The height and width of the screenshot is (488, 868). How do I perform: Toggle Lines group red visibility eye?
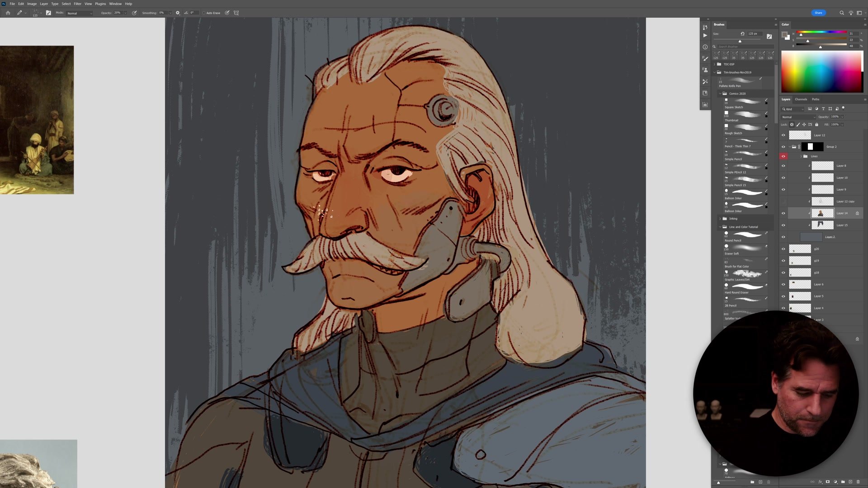783,156
